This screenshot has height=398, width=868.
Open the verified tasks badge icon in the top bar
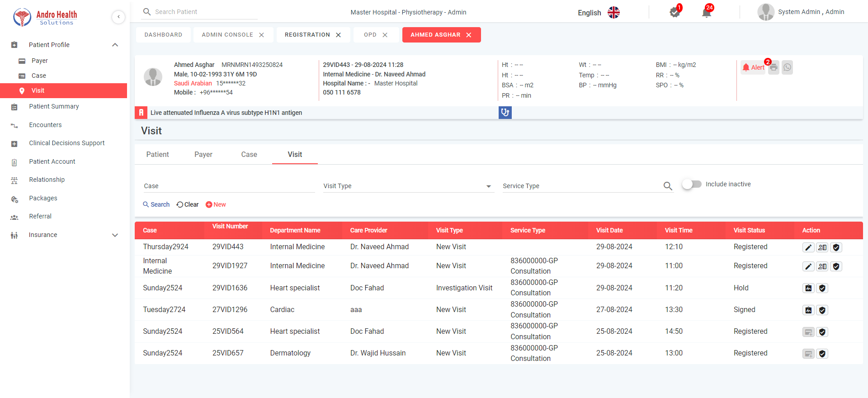tap(675, 13)
